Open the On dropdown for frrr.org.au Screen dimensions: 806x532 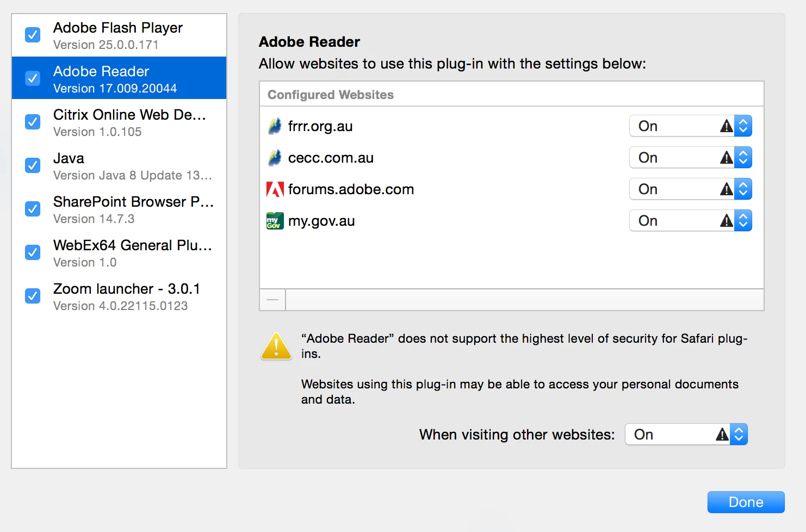691,126
